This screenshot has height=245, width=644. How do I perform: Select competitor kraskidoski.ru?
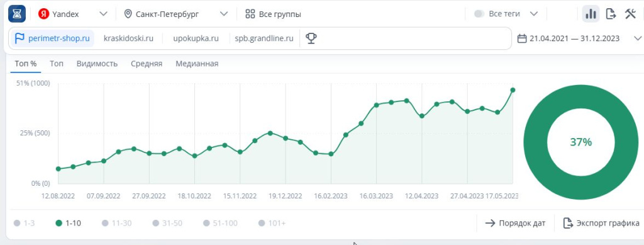pyautogui.click(x=128, y=38)
